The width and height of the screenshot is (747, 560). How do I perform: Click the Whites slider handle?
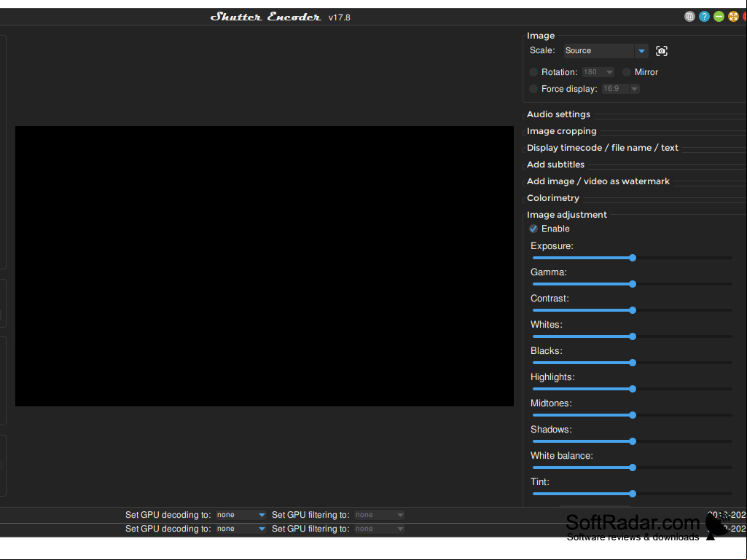pos(633,336)
